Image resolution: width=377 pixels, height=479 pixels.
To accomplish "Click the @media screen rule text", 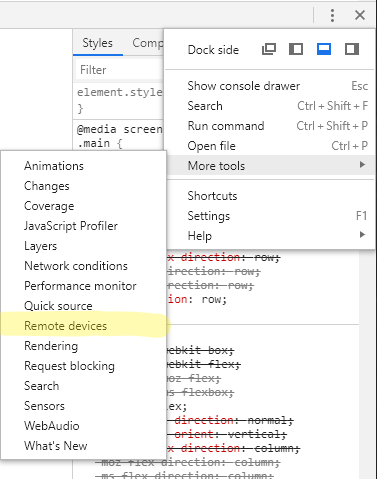I will coord(120,129).
